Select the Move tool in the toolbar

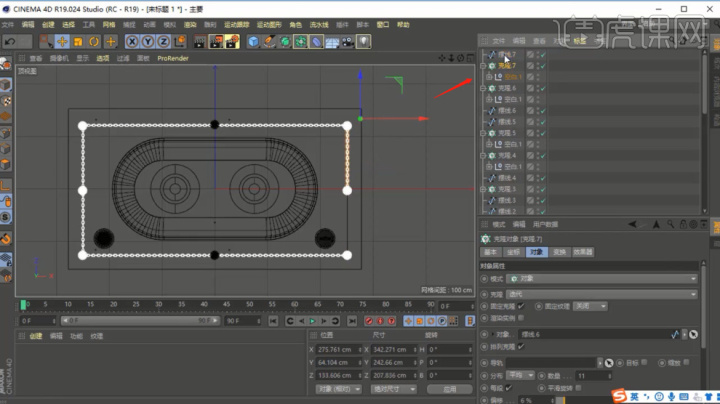pyautogui.click(x=62, y=41)
